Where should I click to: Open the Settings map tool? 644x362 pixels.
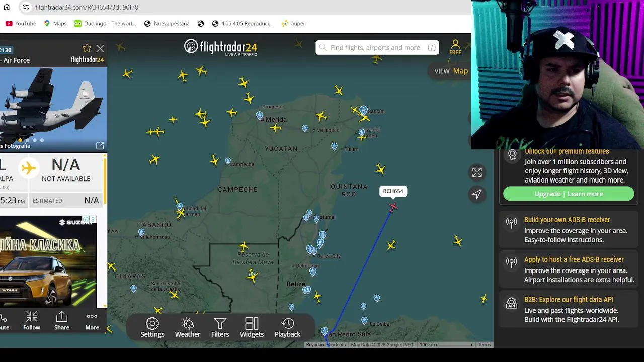point(152,327)
